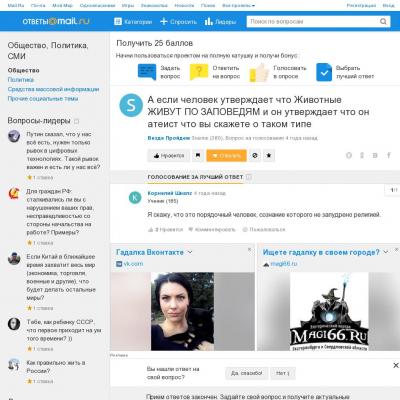Open the Leaders chart icon

(x=209, y=22)
